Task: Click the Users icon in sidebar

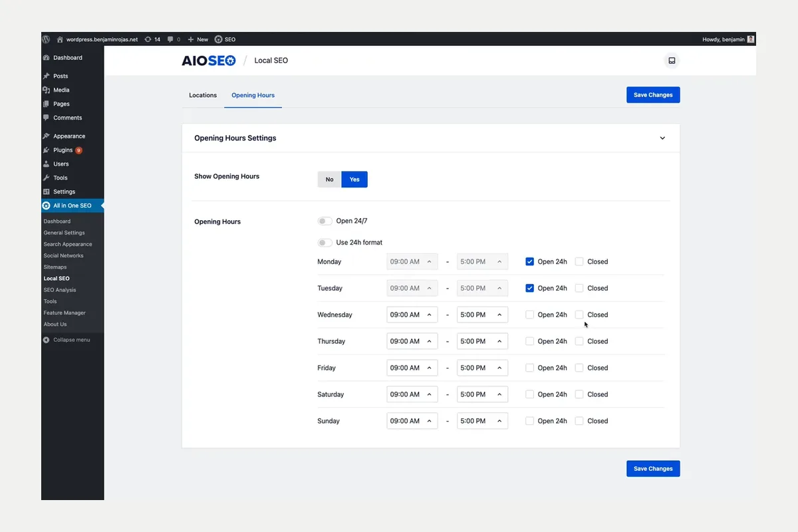Action: 46,164
